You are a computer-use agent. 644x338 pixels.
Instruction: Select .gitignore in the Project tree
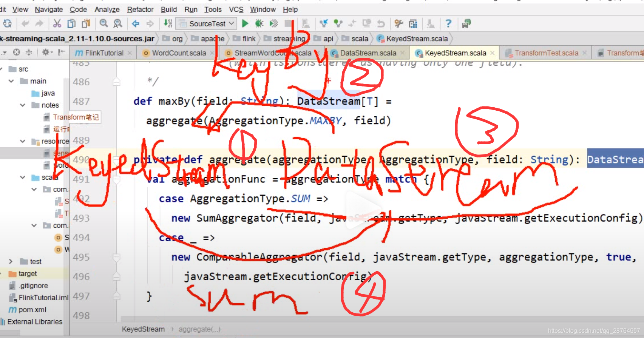[33, 286]
